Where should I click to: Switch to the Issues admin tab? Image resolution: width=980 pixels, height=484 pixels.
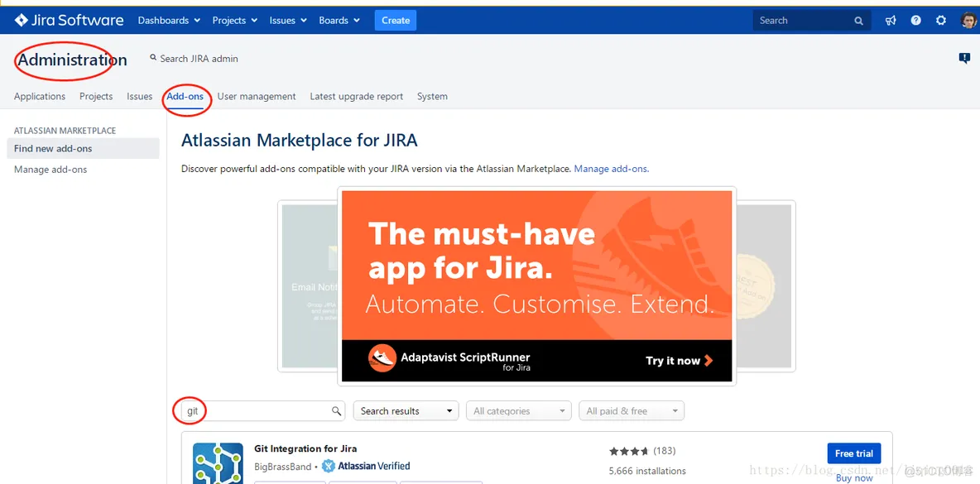point(139,96)
